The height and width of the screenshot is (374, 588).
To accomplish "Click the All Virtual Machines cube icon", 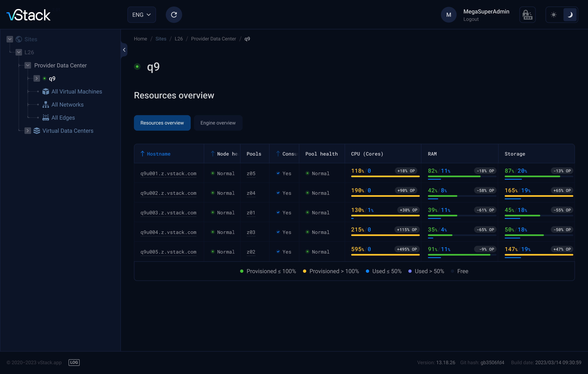I will (x=46, y=92).
